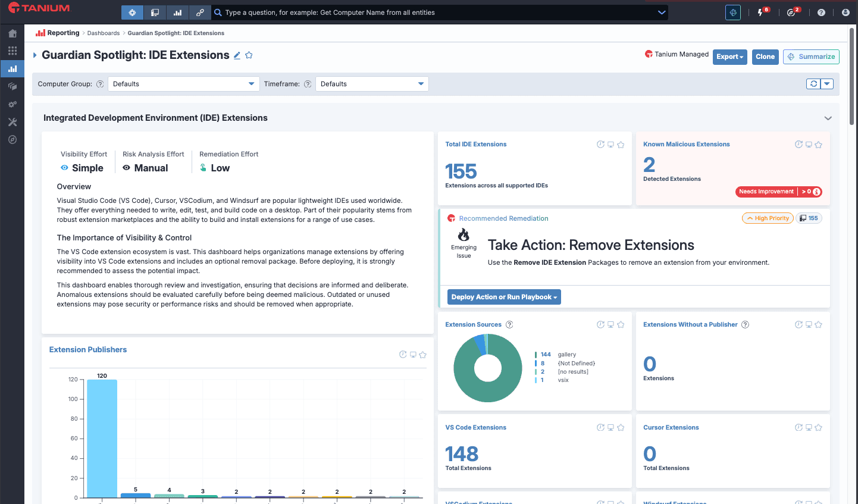This screenshot has width=858, height=504.
Task: Open the approvals icon with badge 2
Action: pyautogui.click(x=792, y=12)
